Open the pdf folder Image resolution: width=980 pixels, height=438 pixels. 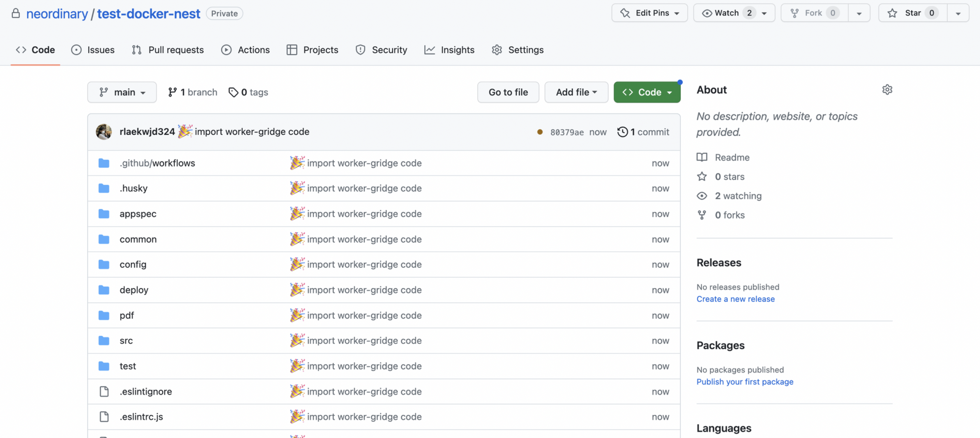pos(127,316)
